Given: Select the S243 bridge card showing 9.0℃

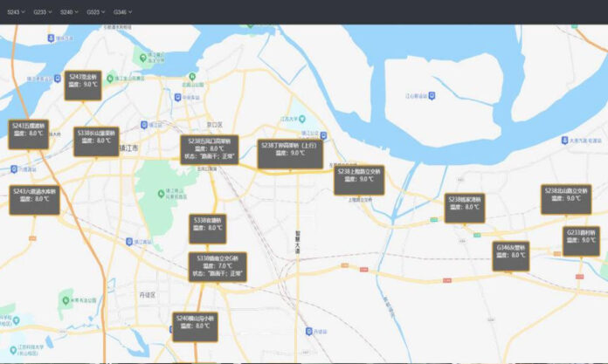Looking at the screenshot, I should click(x=83, y=86).
